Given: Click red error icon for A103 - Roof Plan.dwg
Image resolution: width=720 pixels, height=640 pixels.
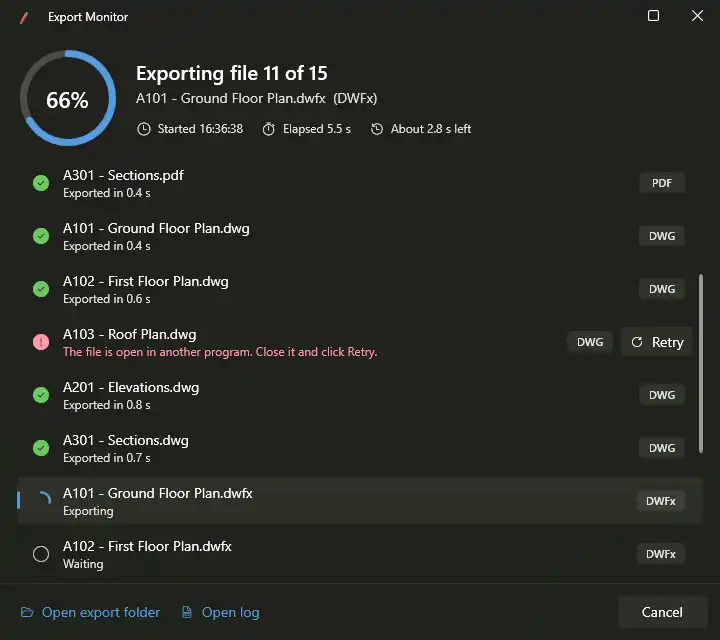Looking at the screenshot, I should 41,342.
